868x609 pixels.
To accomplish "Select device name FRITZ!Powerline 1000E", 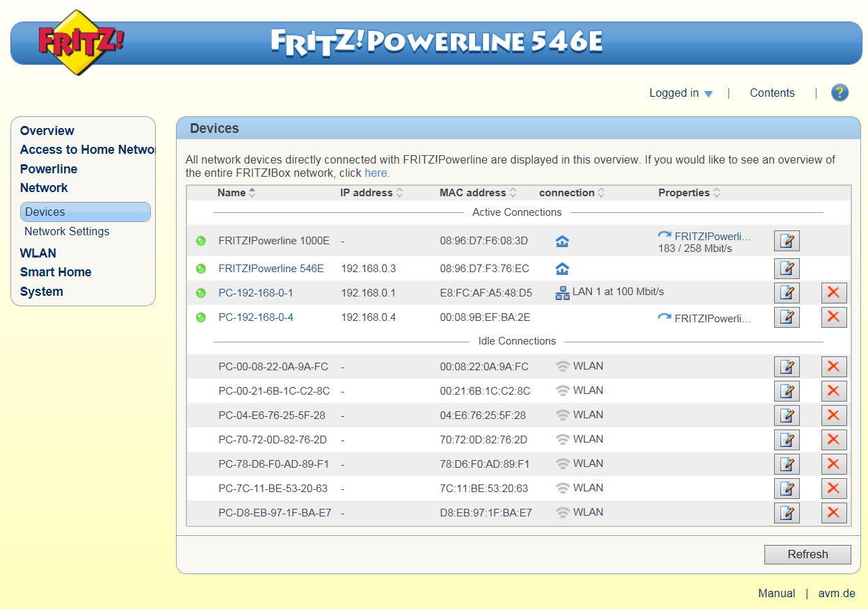I will [274, 241].
